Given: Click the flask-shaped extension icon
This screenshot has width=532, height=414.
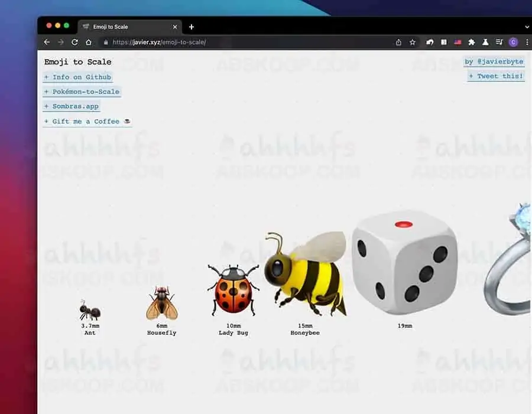Looking at the screenshot, I should (x=485, y=42).
